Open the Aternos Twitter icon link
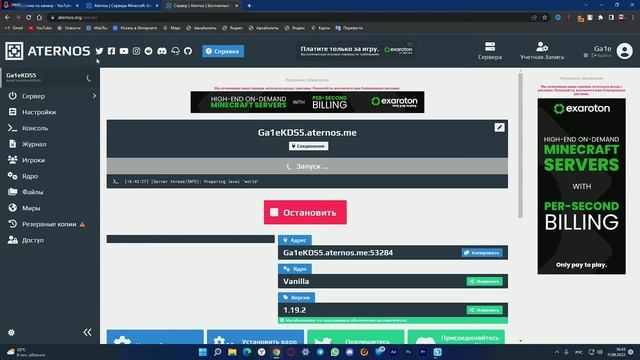The image size is (640, 360). pos(99,51)
